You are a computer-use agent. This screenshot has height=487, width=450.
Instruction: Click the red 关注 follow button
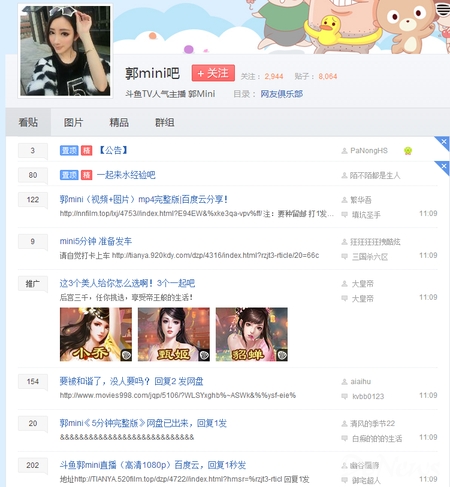213,73
